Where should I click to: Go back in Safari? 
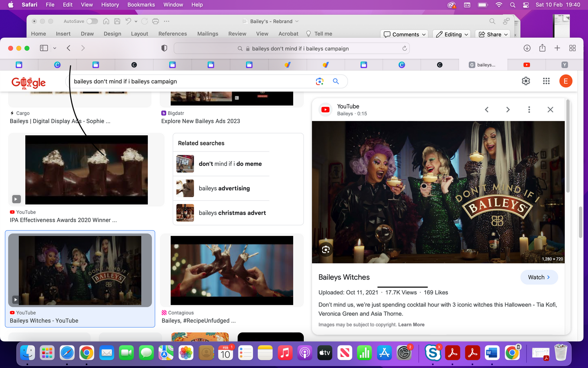click(69, 48)
